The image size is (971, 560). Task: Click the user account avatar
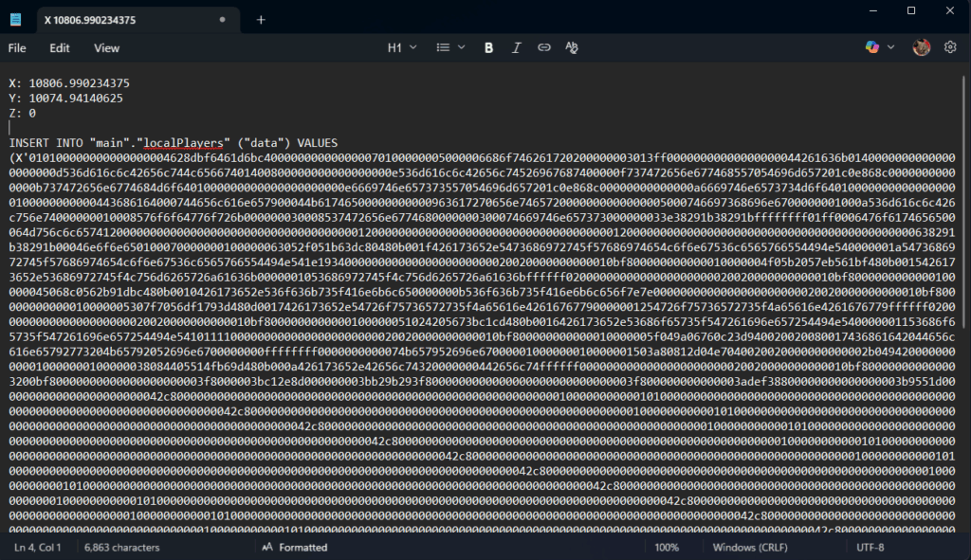click(x=921, y=47)
